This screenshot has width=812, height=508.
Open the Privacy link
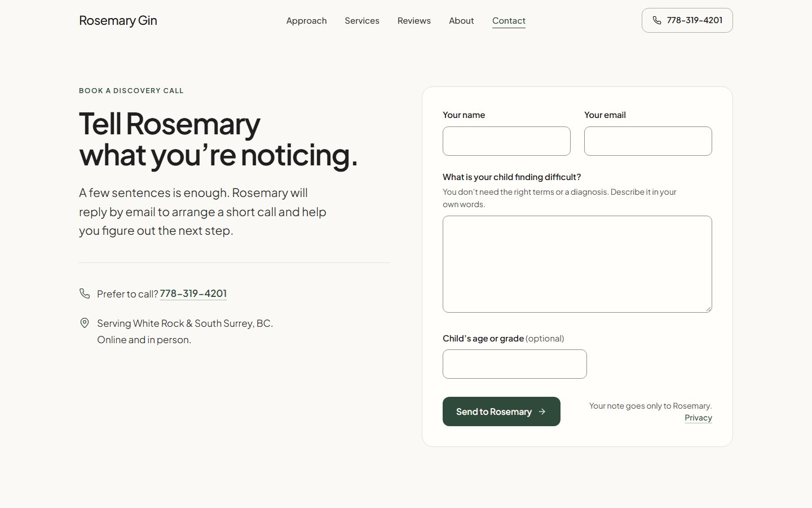(x=698, y=418)
